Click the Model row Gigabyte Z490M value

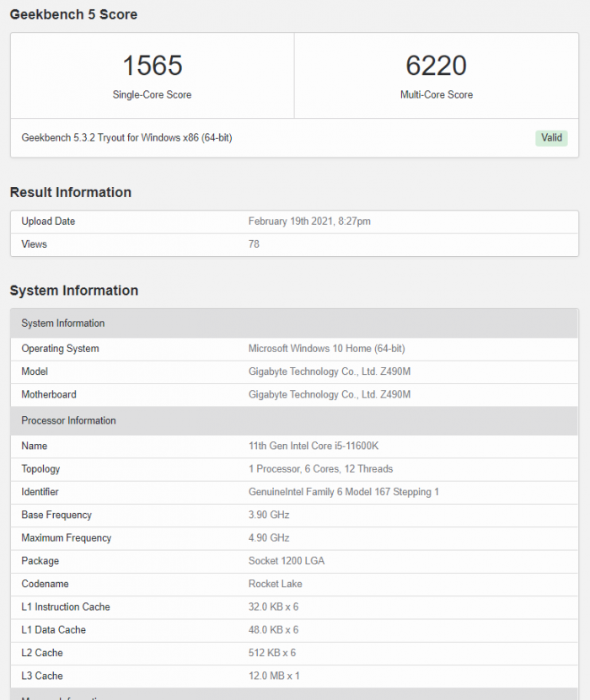[330, 371]
